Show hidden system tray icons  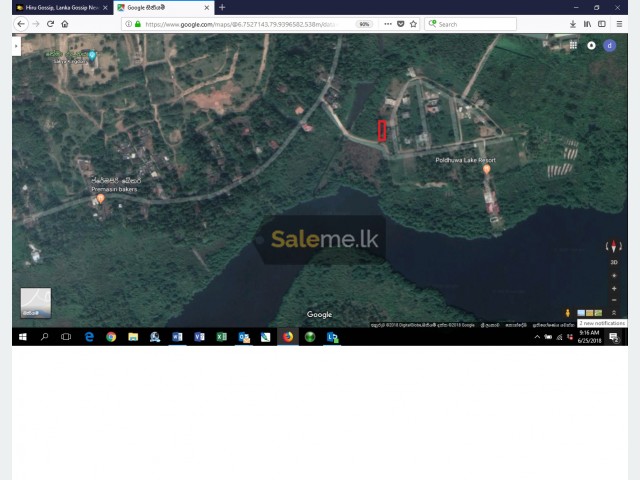click(537, 337)
